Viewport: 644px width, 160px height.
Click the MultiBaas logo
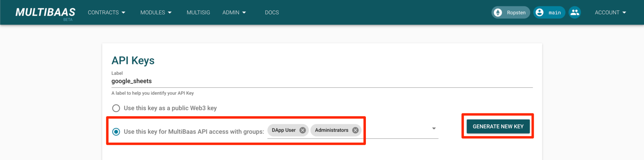click(45, 13)
